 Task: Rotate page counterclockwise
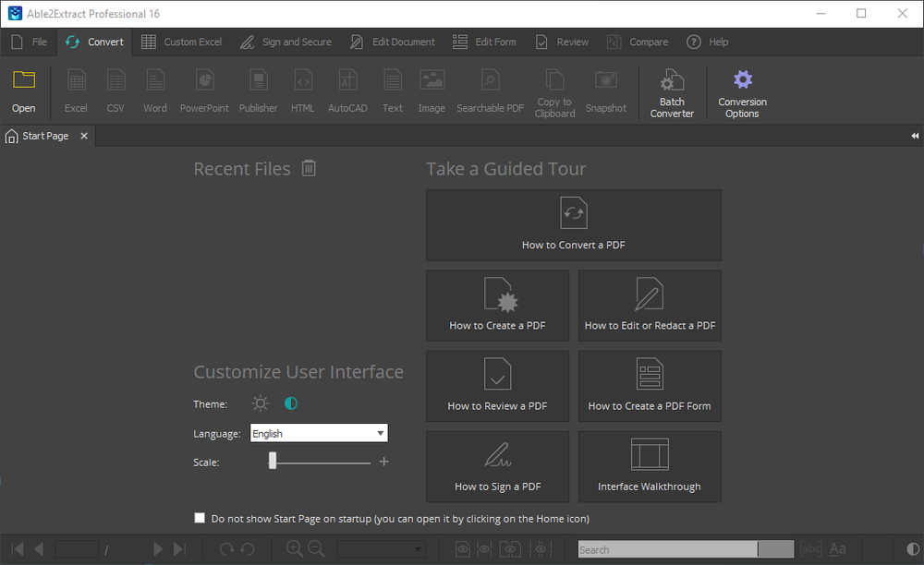pos(248,549)
